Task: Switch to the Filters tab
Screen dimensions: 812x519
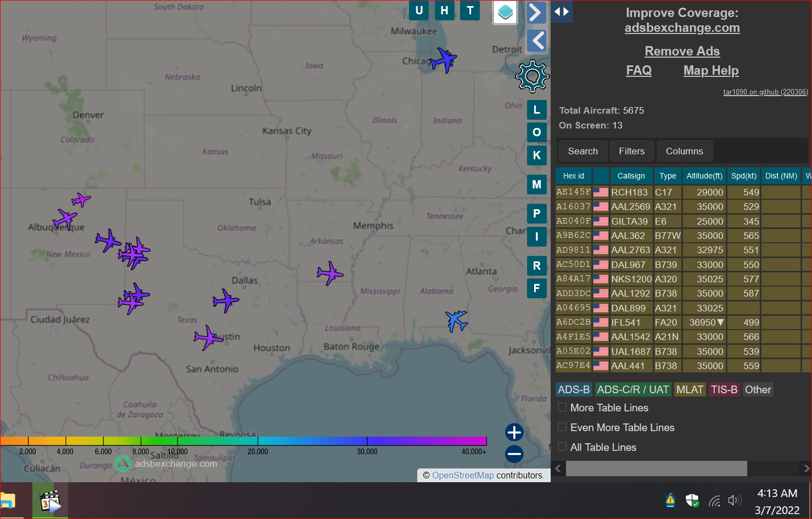Action: (x=631, y=151)
